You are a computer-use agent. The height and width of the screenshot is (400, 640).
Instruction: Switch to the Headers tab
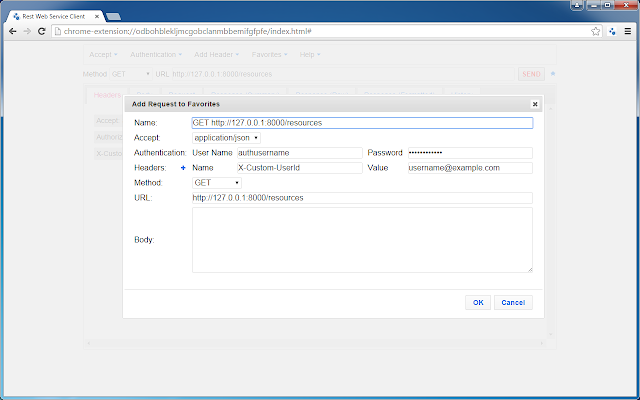(x=107, y=95)
